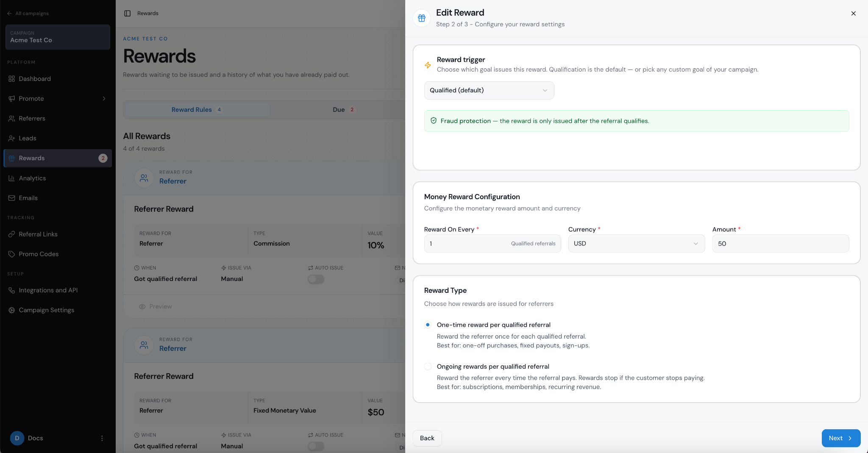Viewport: 868px width, 453px height.
Task: Open the Docs user menu dots
Action: [102, 438]
